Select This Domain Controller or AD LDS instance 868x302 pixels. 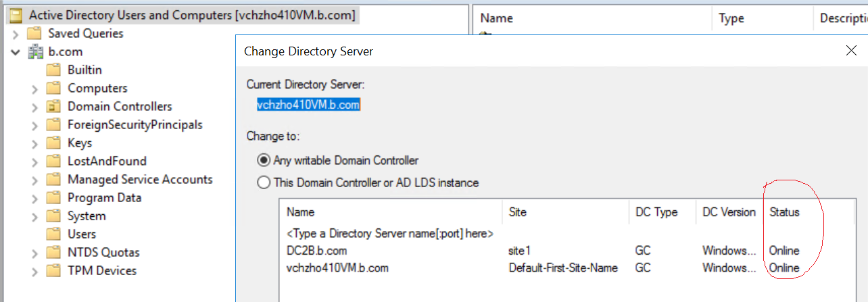coord(264,182)
